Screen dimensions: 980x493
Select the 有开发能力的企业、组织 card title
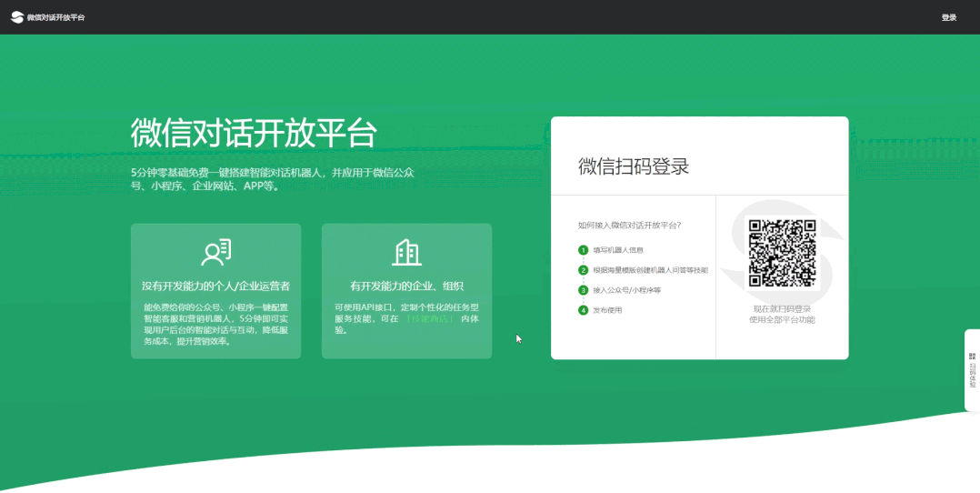[x=407, y=286]
